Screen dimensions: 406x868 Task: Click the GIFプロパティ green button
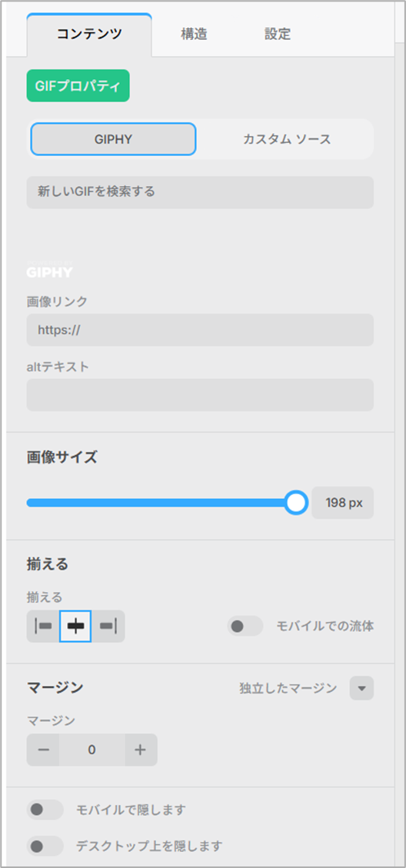[78, 86]
